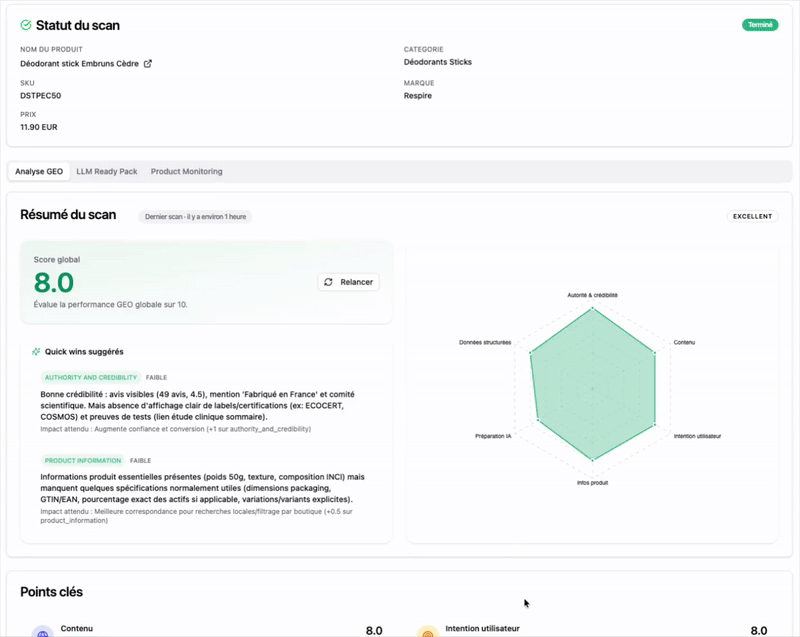Select the Analyse GEO tab
Viewport: 800px width, 637px height.
(39, 171)
